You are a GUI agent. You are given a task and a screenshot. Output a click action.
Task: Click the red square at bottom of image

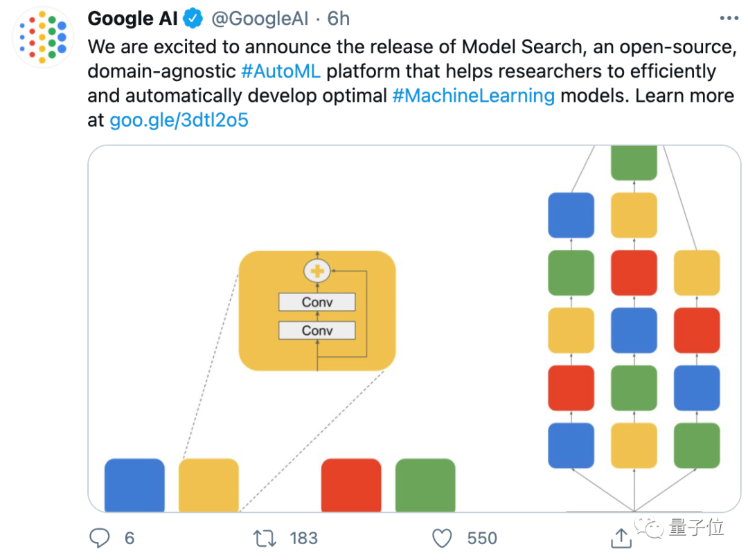(351, 485)
